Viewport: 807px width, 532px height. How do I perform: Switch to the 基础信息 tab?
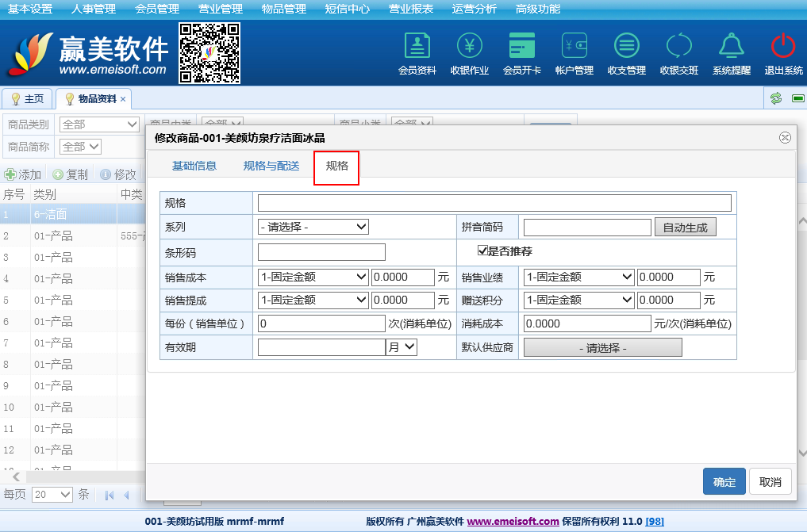[194, 166]
